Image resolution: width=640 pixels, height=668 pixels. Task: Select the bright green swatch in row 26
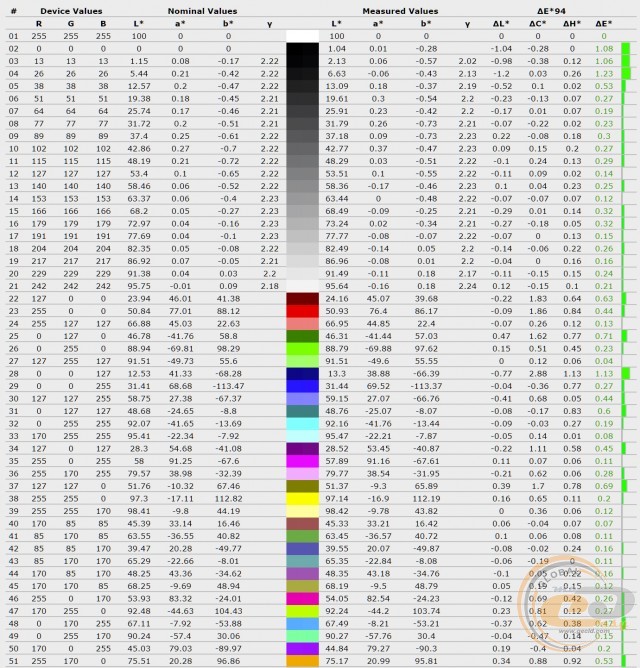[302, 348]
